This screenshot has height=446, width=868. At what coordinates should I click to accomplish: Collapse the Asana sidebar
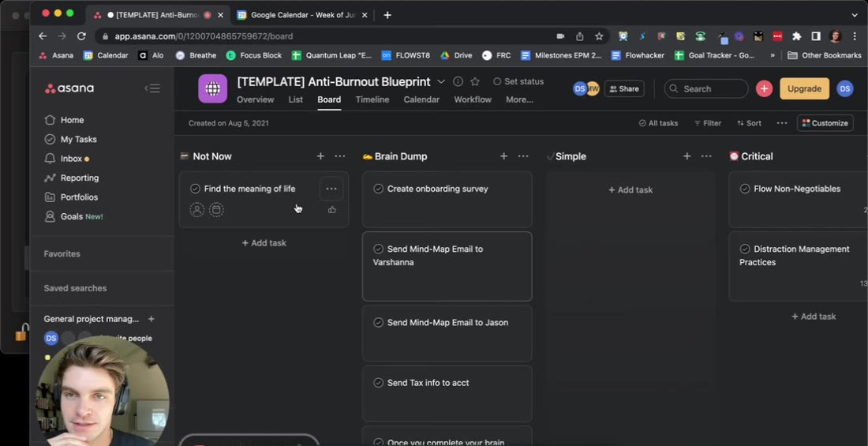coord(152,88)
